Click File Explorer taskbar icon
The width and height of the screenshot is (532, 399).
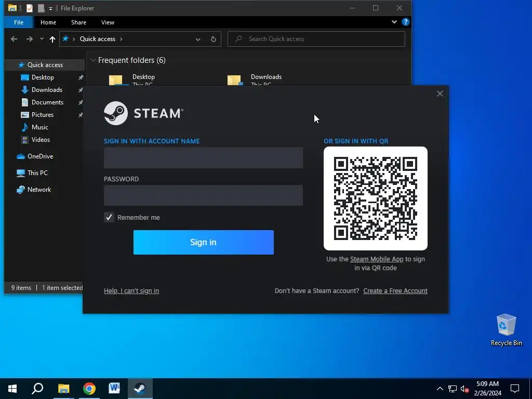(x=63, y=389)
